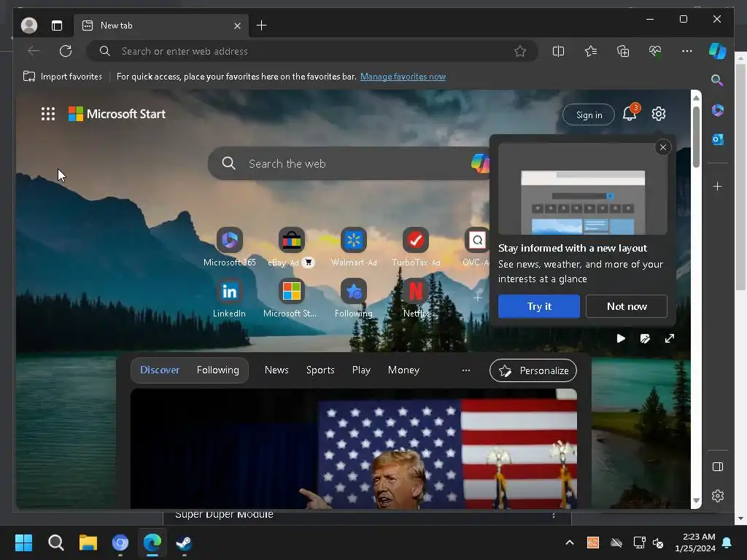Click the Try it button
This screenshot has height=560, width=747.
tap(539, 306)
